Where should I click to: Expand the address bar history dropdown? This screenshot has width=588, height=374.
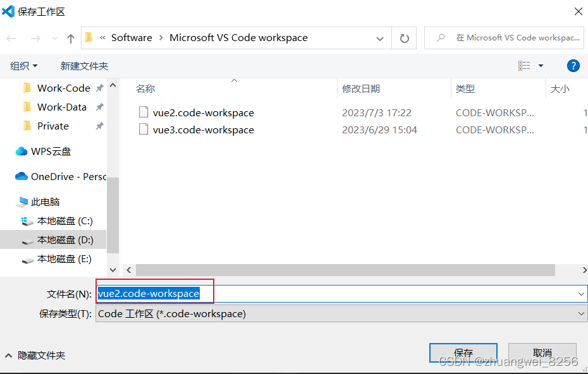click(380, 39)
